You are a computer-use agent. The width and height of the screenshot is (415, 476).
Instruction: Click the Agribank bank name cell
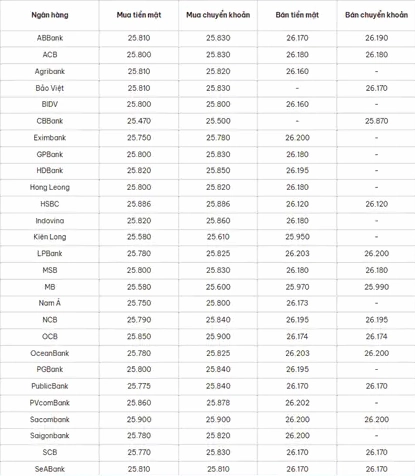coord(50,71)
